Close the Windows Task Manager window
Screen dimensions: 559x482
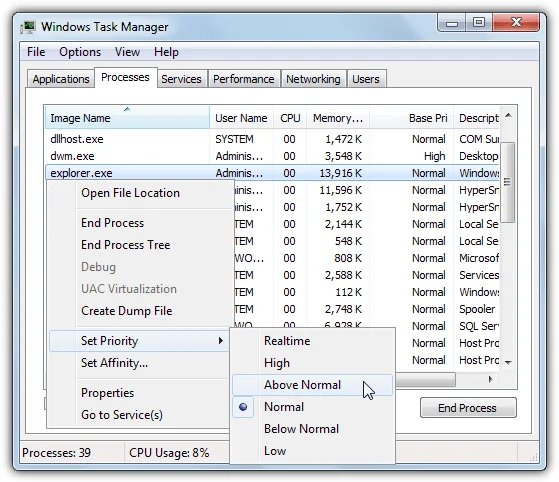pyautogui.click(x=516, y=23)
